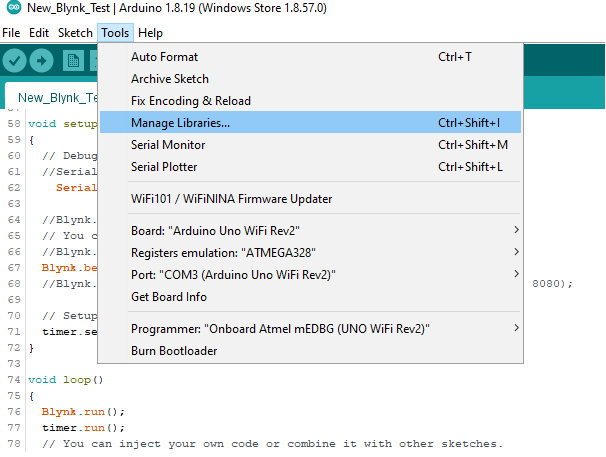
Task: Click line 58 'void setup' code
Action: tap(63, 124)
